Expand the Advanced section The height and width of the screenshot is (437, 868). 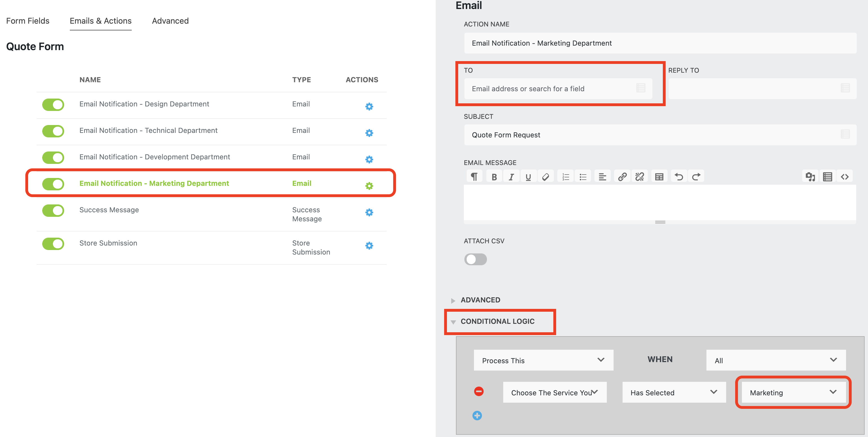coord(480,300)
